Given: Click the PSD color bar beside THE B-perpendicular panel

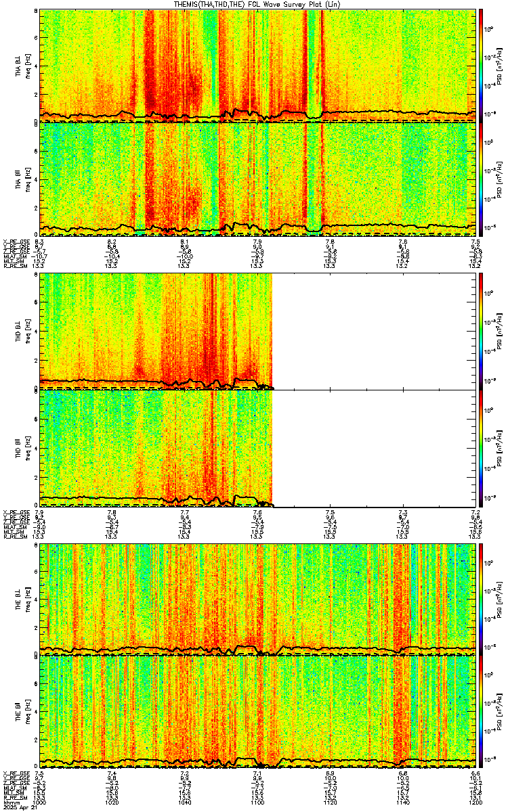Looking at the screenshot, I should point(482,600).
